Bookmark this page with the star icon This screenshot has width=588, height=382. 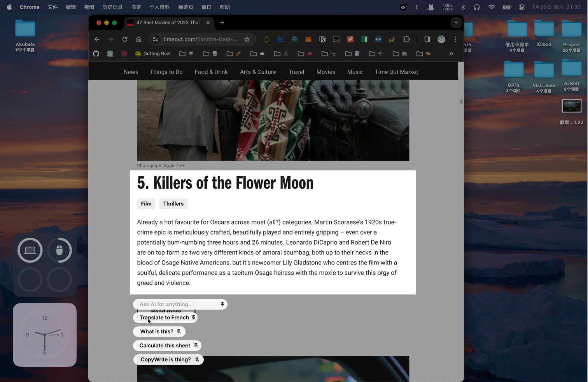pos(247,39)
